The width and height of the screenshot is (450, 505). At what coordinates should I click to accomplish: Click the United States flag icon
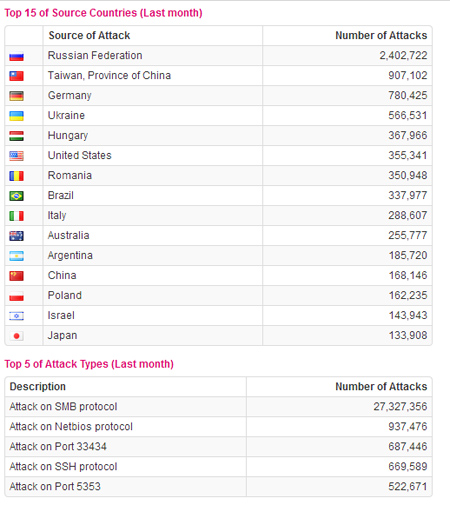tap(16, 156)
